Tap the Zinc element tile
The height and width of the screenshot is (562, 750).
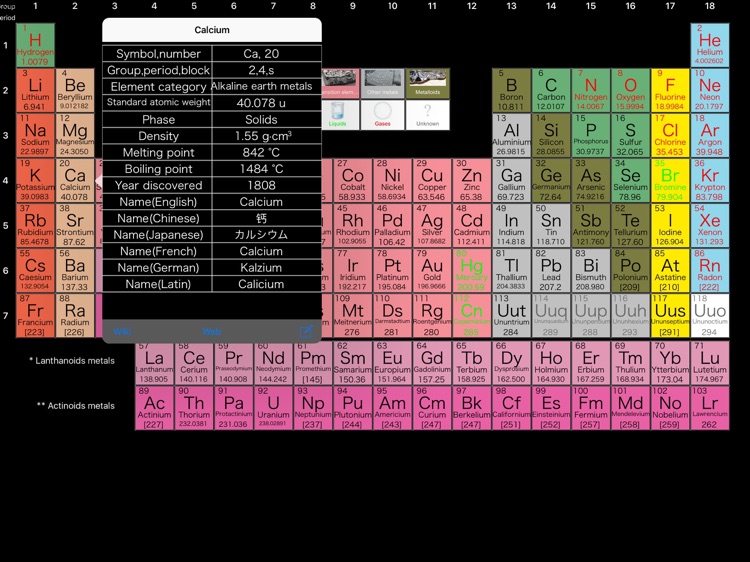pos(472,180)
